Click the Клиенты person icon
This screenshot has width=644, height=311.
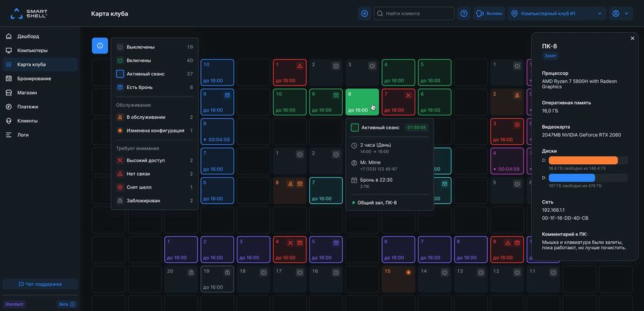pos(8,121)
